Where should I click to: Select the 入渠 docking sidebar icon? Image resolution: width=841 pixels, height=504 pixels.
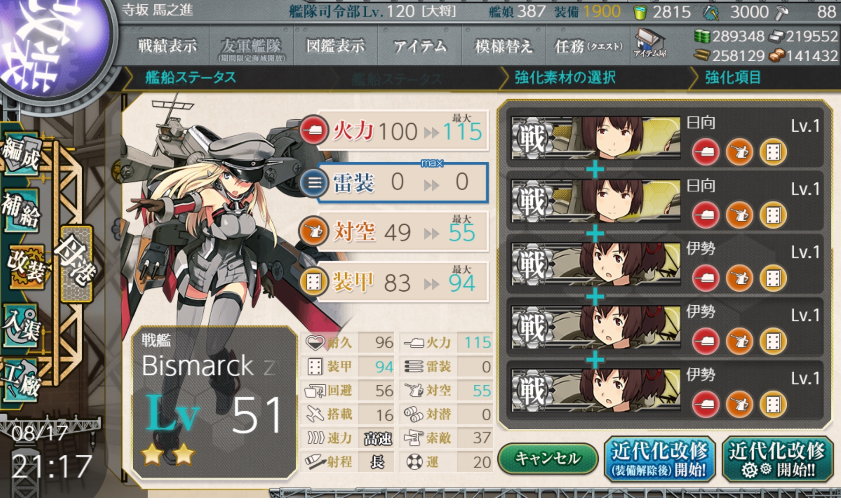tap(21, 326)
